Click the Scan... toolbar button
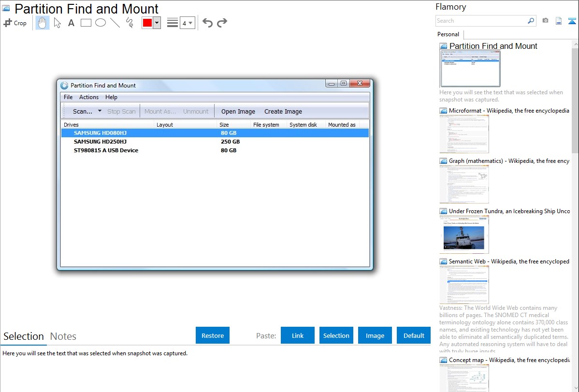Viewport: 579px width, 392px height. [x=83, y=111]
